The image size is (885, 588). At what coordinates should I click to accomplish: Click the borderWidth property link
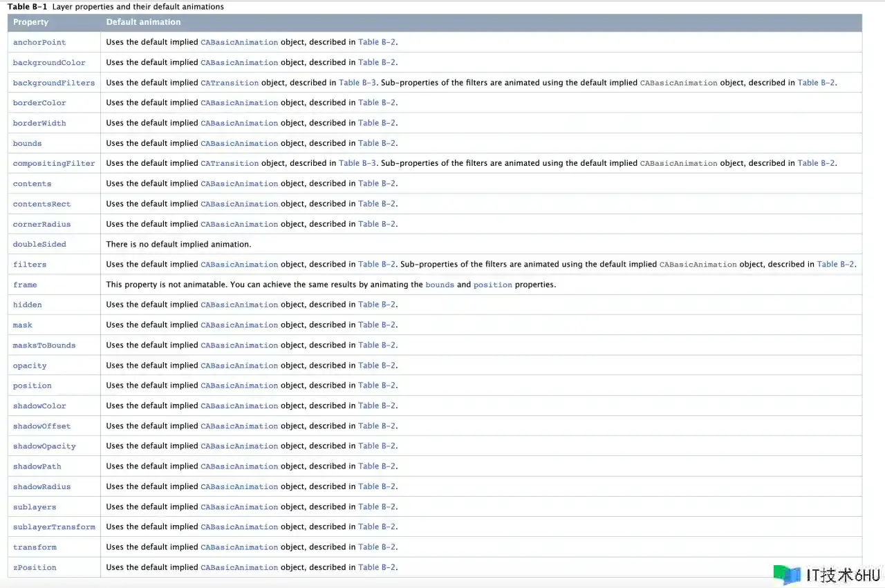click(x=39, y=123)
